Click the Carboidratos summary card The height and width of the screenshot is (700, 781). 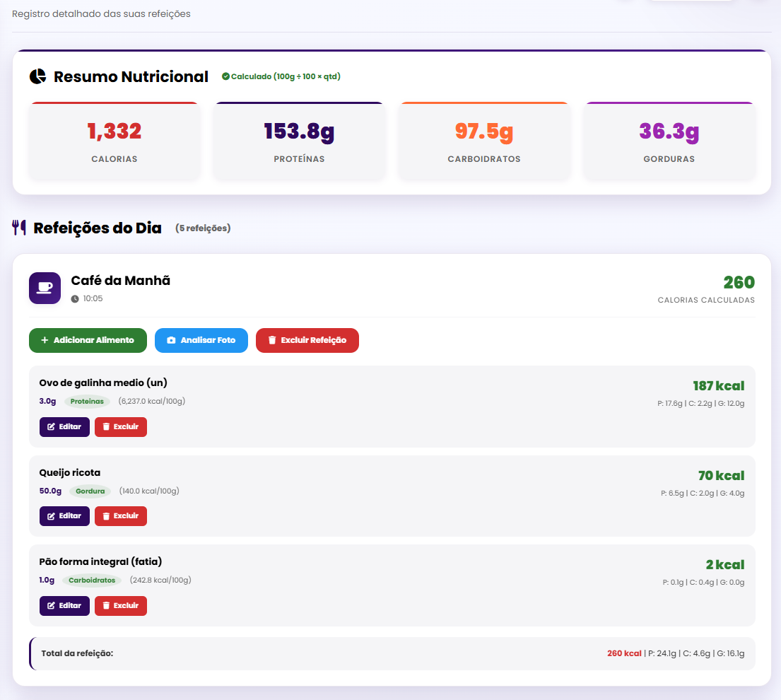484,141
